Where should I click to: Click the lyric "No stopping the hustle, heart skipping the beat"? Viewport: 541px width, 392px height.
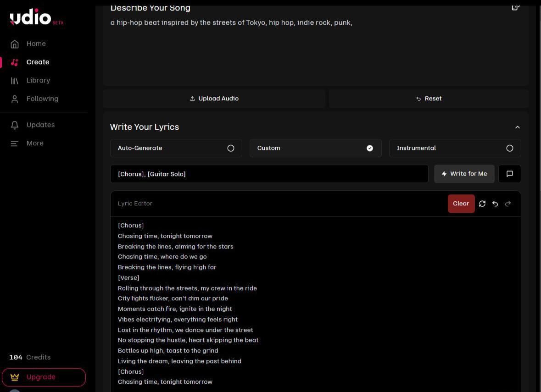click(188, 340)
